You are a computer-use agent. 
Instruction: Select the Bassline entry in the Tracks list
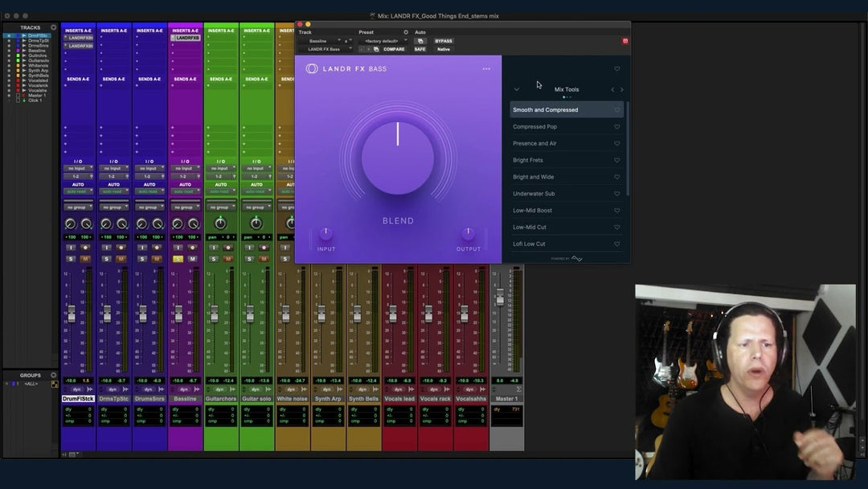[x=37, y=51]
